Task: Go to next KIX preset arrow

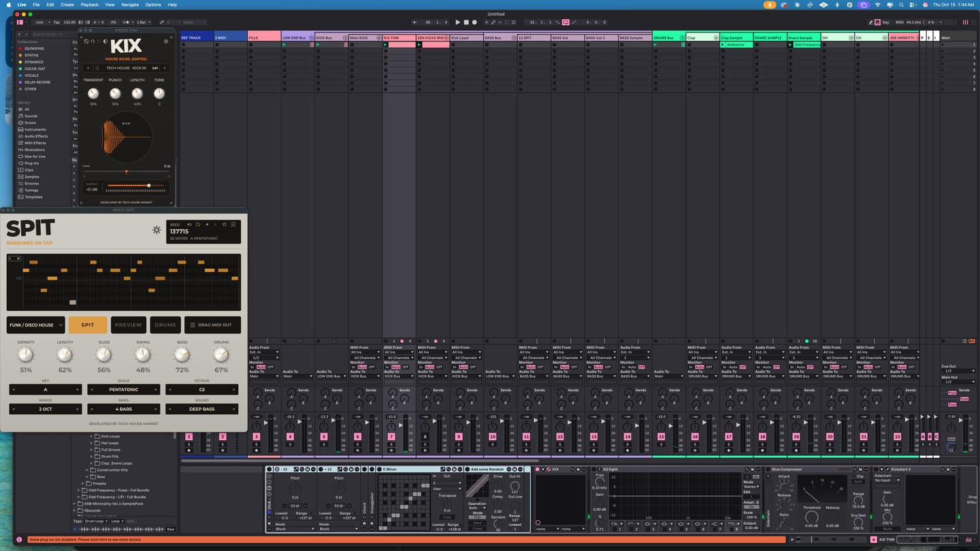Action: click(164, 68)
